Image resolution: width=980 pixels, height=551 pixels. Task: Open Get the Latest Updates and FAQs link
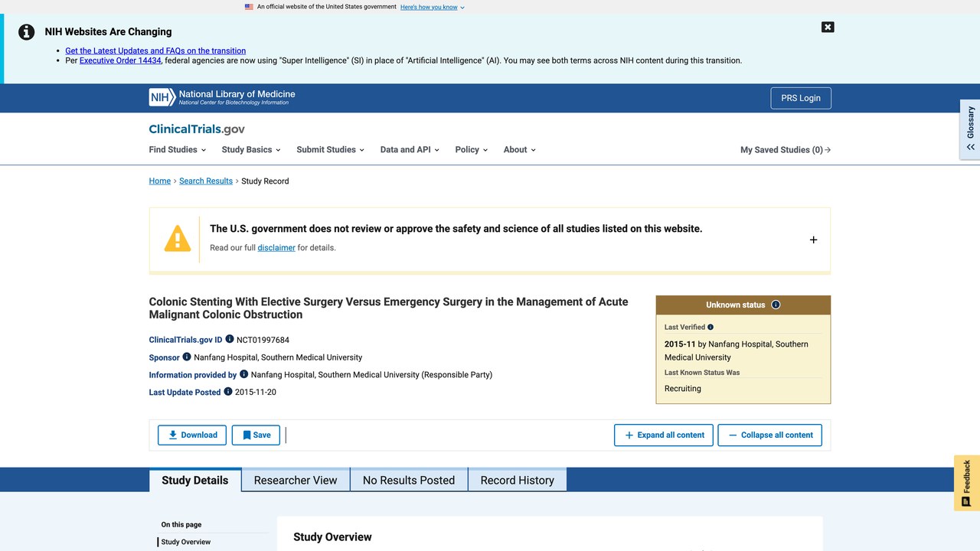pyautogui.click(x=155, y=51)
